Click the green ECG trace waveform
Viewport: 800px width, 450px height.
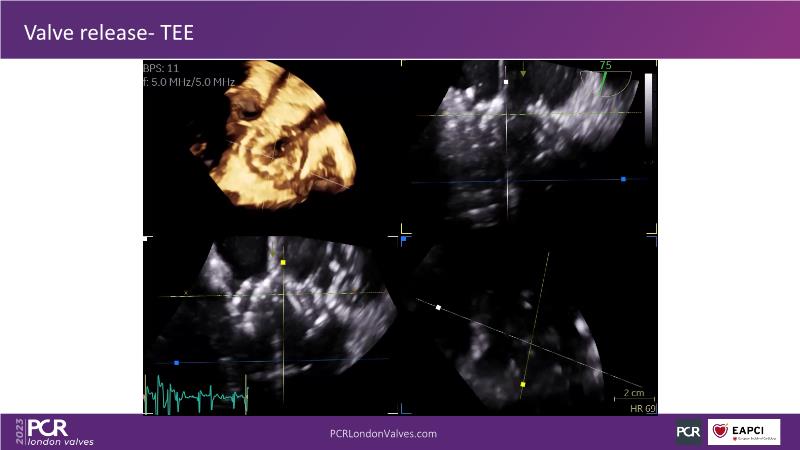click(x=195, y=397)
